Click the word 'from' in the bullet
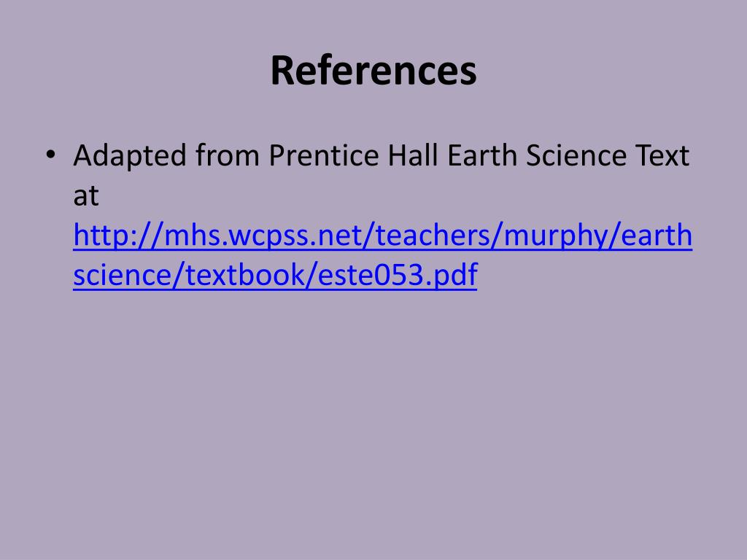Screen dimensions: 747x560 pos(228,155)
